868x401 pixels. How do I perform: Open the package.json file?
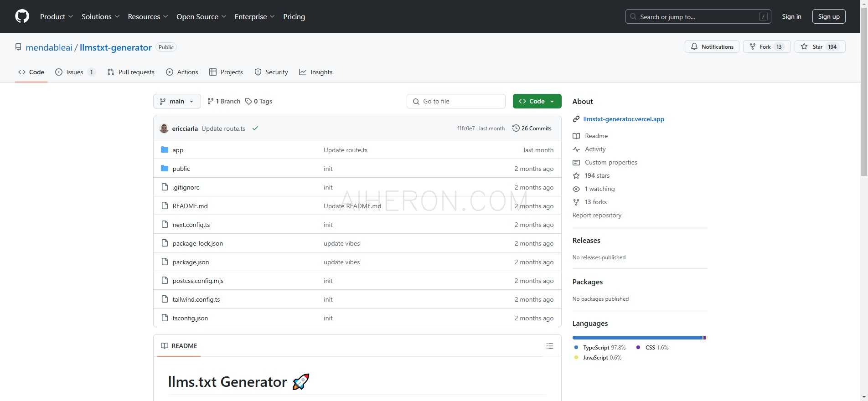(191, 262)
